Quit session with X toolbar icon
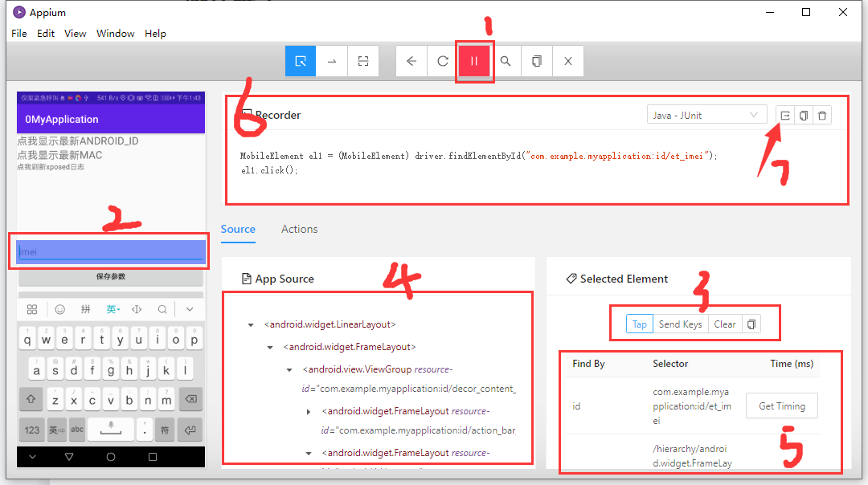Screen dimensions: 868x485 pyautogui.click(x=568, y=61)
